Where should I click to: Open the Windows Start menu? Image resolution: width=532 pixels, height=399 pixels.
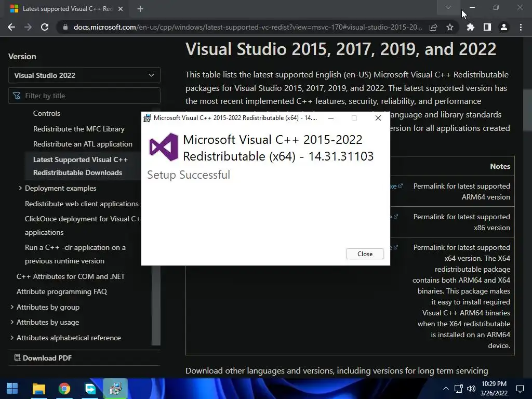tap(12, 389)
